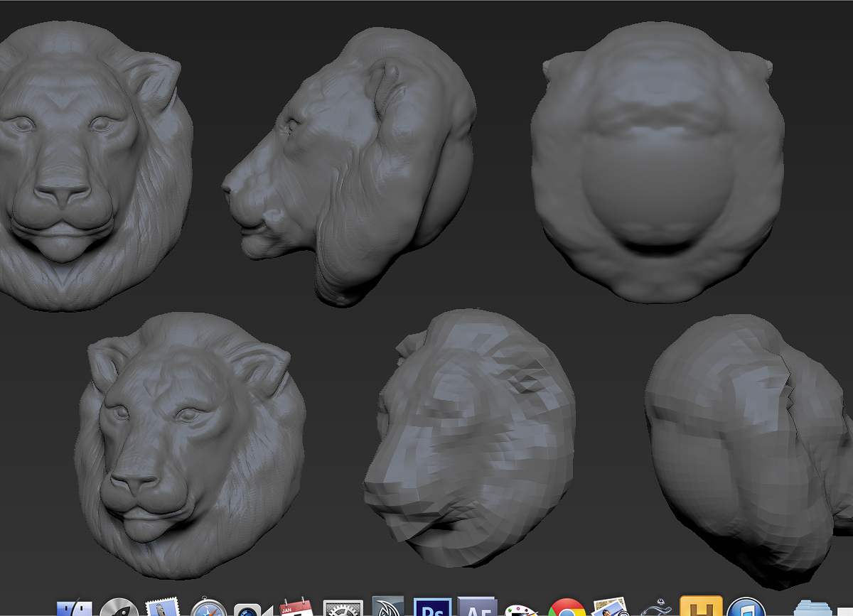Open the Calendar app showing JAN
Image resolution: width=853 pixels, height=616 pixels.
tap(296, 607)
